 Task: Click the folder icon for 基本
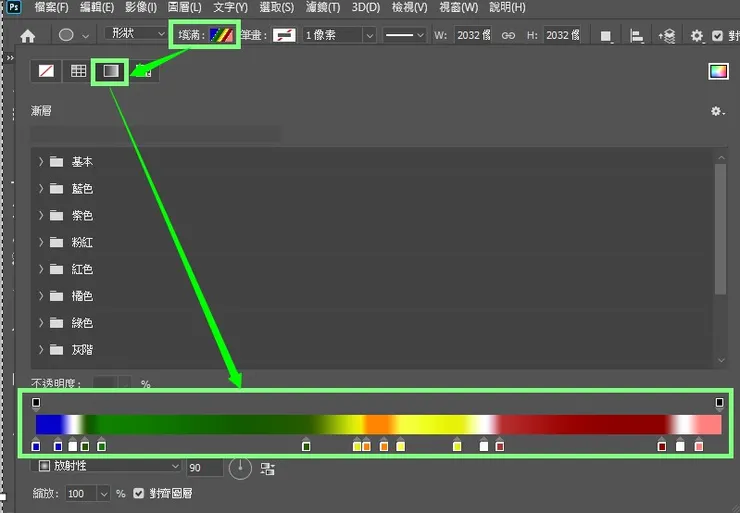[x=57, y=162]
